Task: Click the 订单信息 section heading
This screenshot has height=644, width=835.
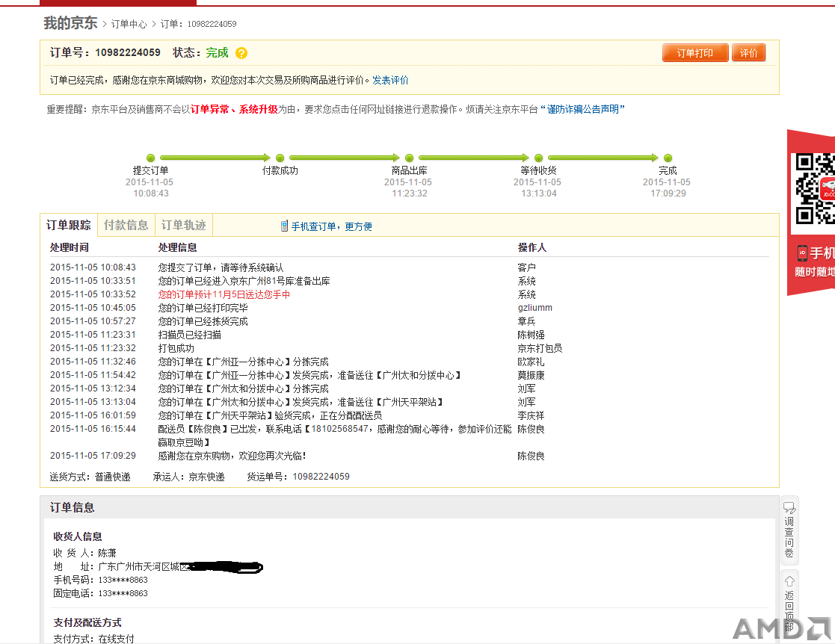Action: coord(73,508)
